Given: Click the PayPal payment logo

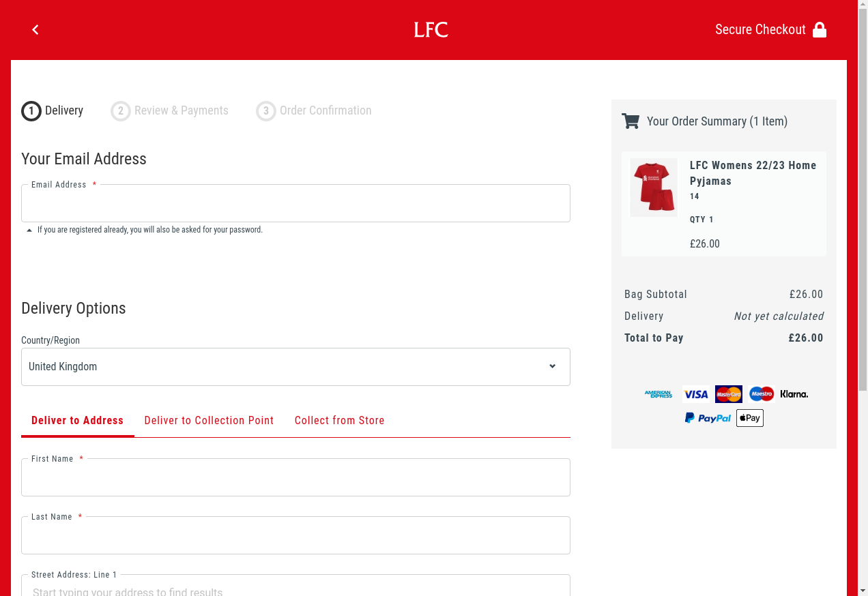Looking at the screenshot, I should click(x=708, y=418).
